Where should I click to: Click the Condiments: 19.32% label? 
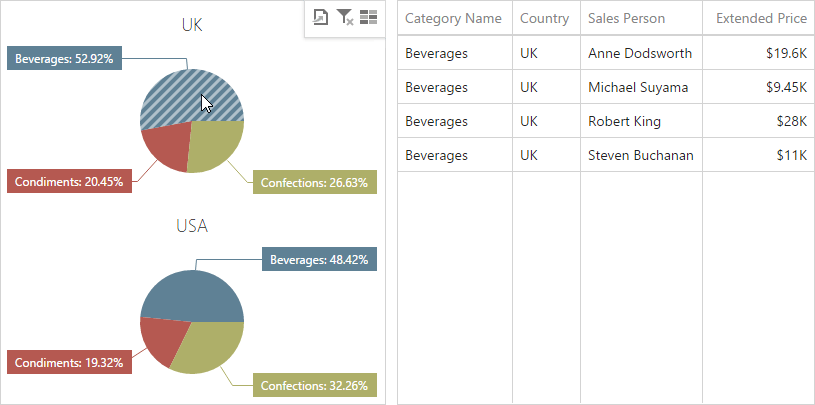69,362
